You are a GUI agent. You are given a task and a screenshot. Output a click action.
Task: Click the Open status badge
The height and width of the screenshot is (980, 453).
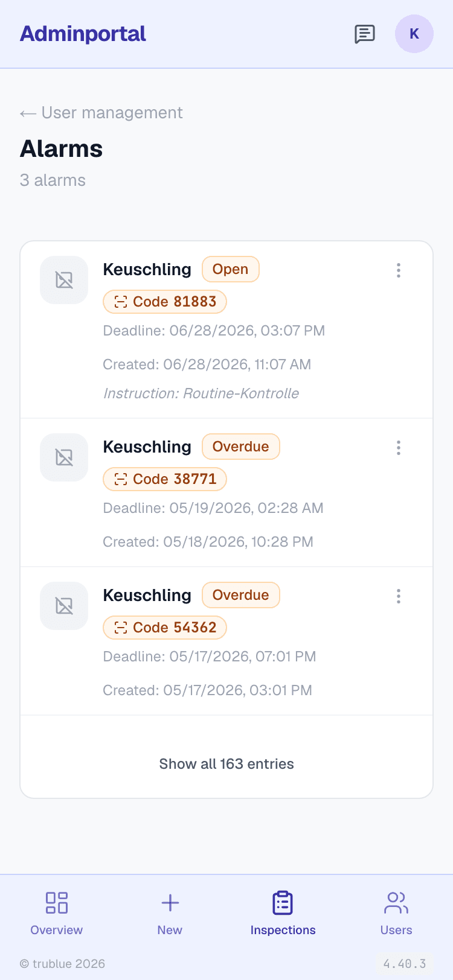pos(230,269)
